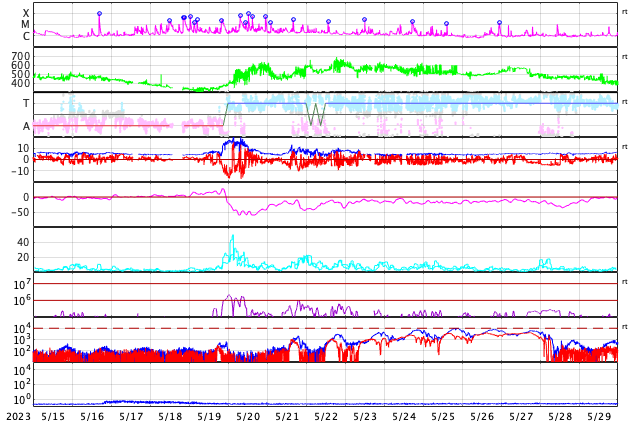The image size is (634, 424).
Task: Click the T sector label
Action: [26, 103]
